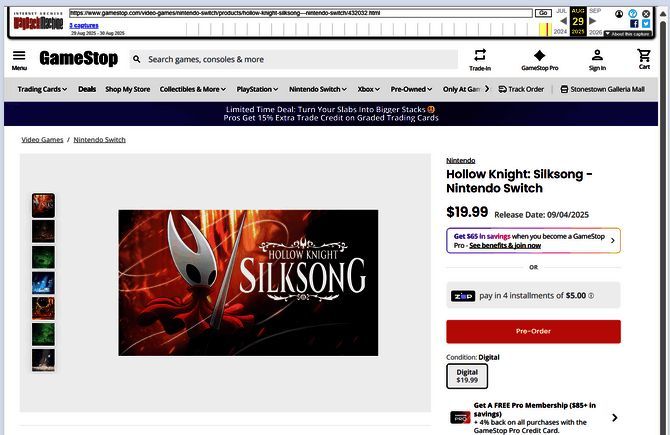
Task: Click the Sign In person icon
Action: click(597, 55)
